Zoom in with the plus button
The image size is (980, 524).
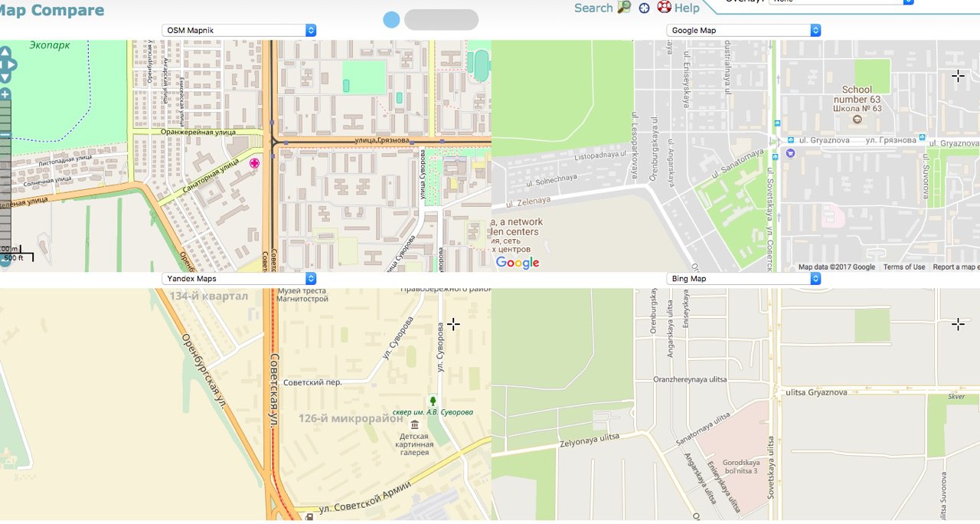pos(5,95)
